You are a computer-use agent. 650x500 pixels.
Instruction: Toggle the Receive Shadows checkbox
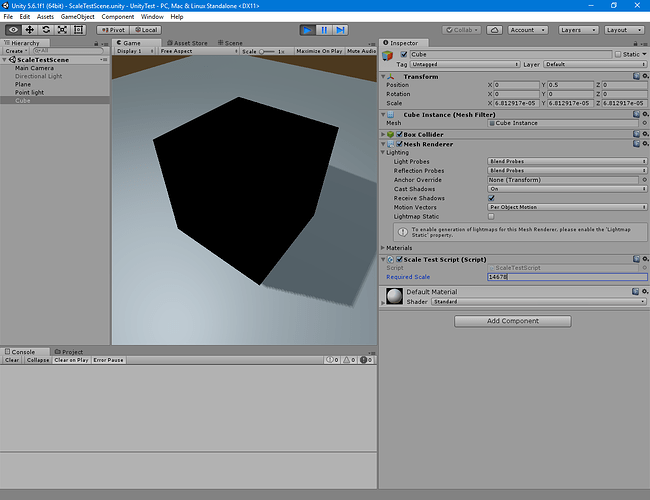coord(490,198)
